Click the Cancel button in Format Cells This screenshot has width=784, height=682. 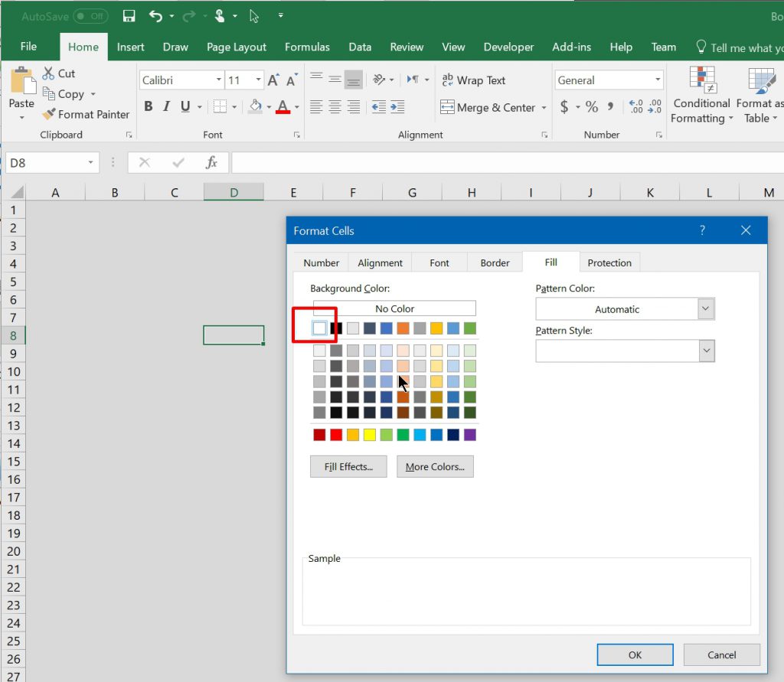[721, 654]
